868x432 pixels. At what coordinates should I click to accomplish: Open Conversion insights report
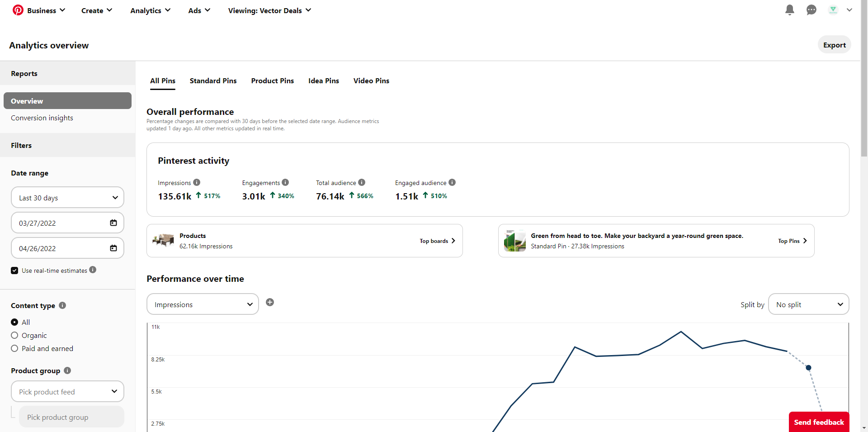pos(42,118)
